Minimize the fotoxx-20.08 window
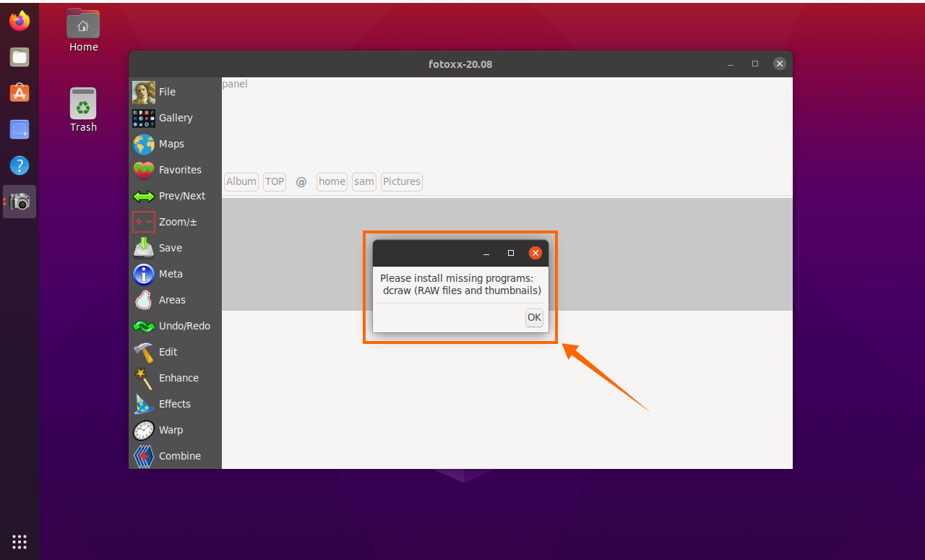 (x=731, y=64)
